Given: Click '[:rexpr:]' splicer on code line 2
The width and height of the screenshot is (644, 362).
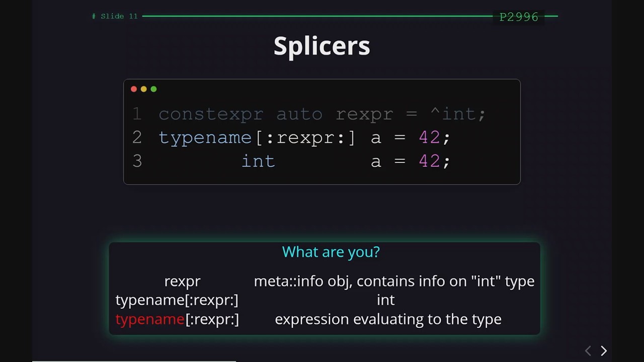Looking at the screenshot, I should 306,138.
